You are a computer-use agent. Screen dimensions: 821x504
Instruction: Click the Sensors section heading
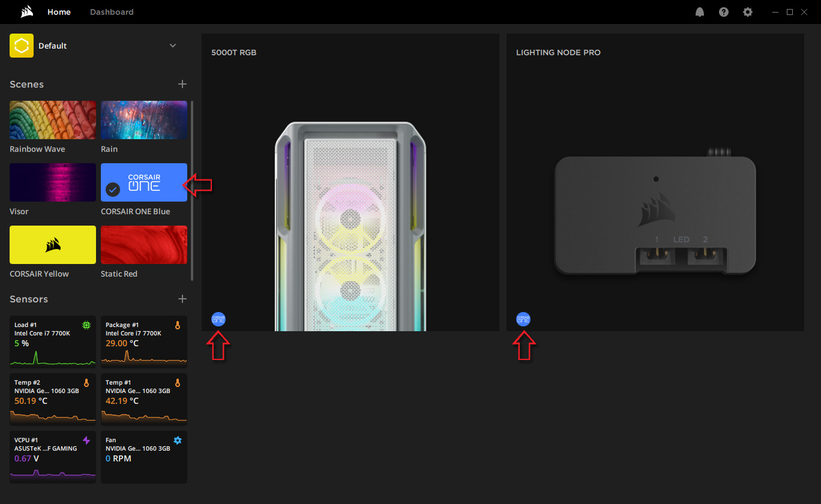tap(29, 299)
